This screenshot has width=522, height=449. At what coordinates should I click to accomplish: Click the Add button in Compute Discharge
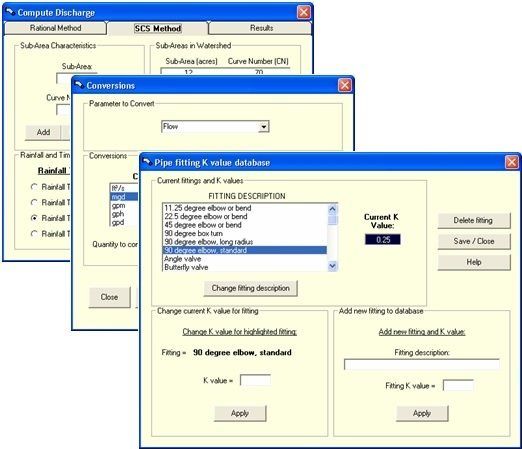[x=43, y=132]
